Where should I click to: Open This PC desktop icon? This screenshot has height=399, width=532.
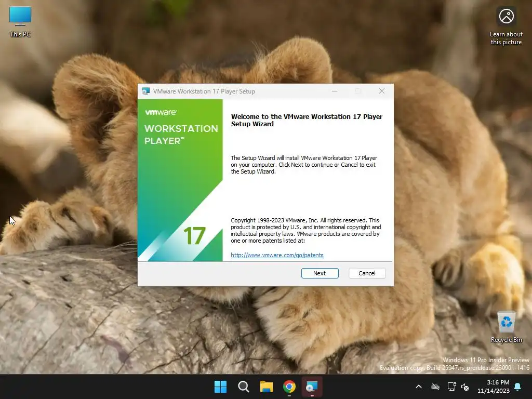(20, 22)
